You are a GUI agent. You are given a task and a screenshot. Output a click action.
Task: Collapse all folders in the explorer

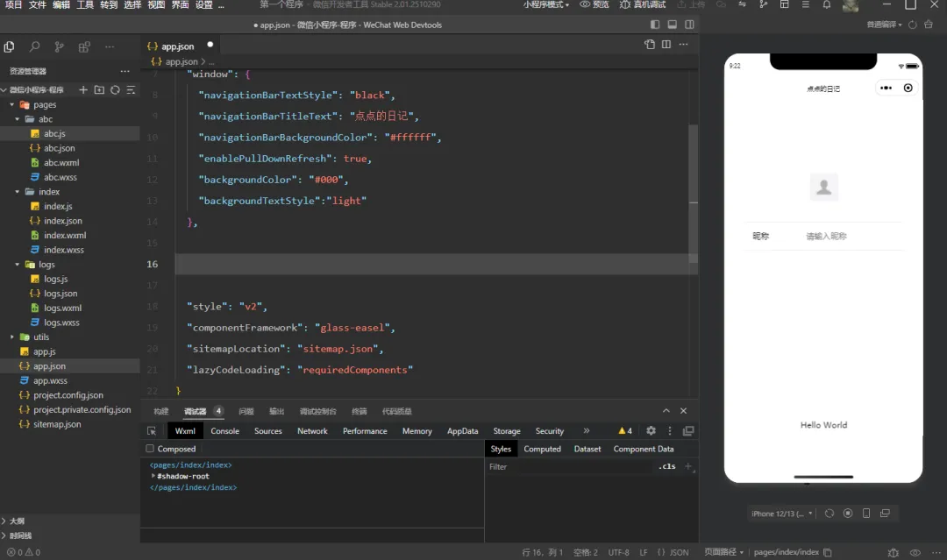coord(131,90)
